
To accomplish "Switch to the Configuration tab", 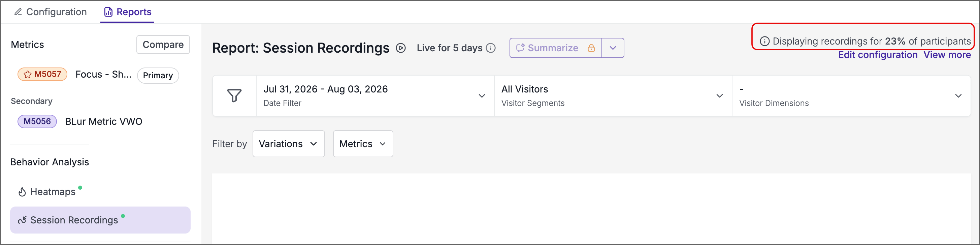I will [x=51, y=12].
